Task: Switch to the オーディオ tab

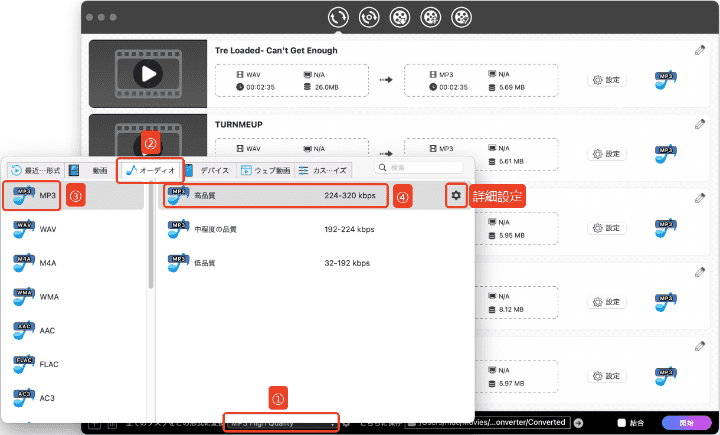Action: 150,170
